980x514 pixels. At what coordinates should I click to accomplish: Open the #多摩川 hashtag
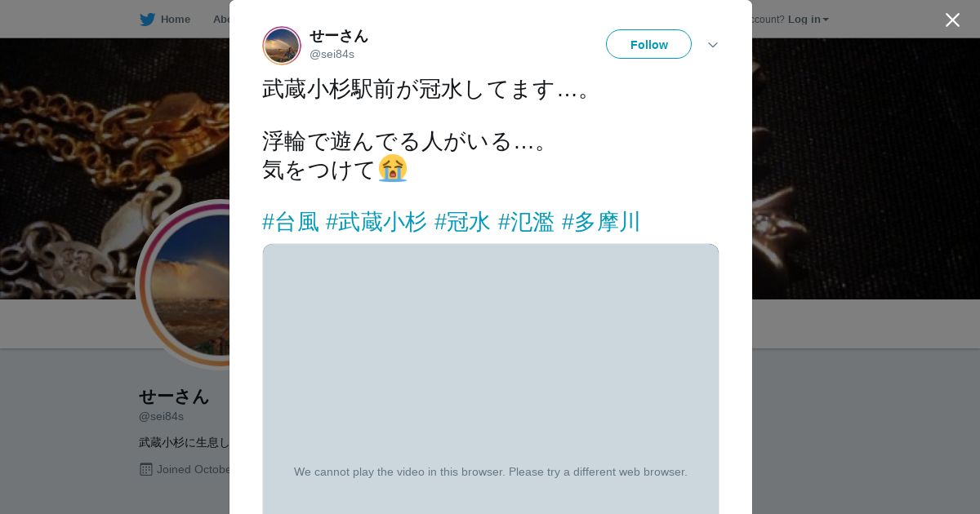601,222
